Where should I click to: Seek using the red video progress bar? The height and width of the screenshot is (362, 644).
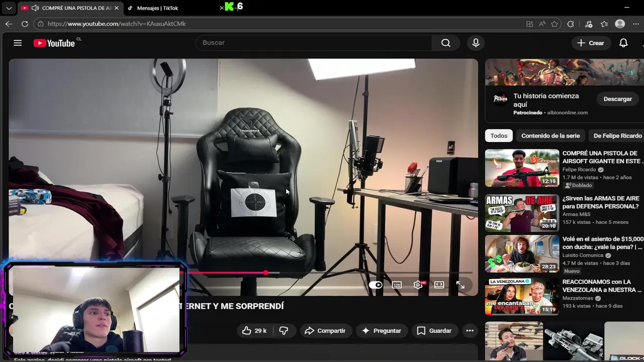click(x=226, y=273)
